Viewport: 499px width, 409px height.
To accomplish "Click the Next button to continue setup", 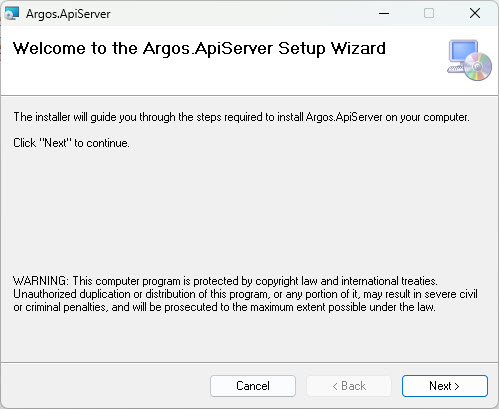I will coord(445,386).
